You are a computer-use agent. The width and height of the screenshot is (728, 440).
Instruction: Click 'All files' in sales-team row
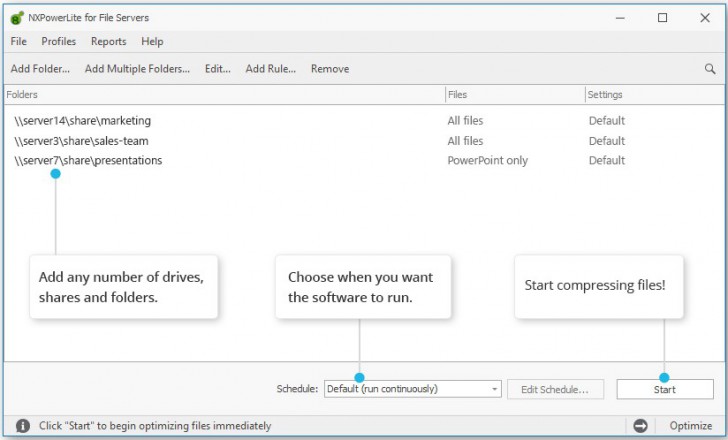pos(465,141)
